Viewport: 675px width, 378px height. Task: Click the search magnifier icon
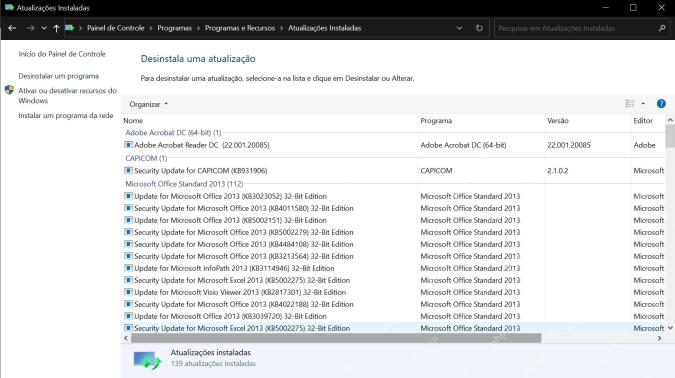662,28
